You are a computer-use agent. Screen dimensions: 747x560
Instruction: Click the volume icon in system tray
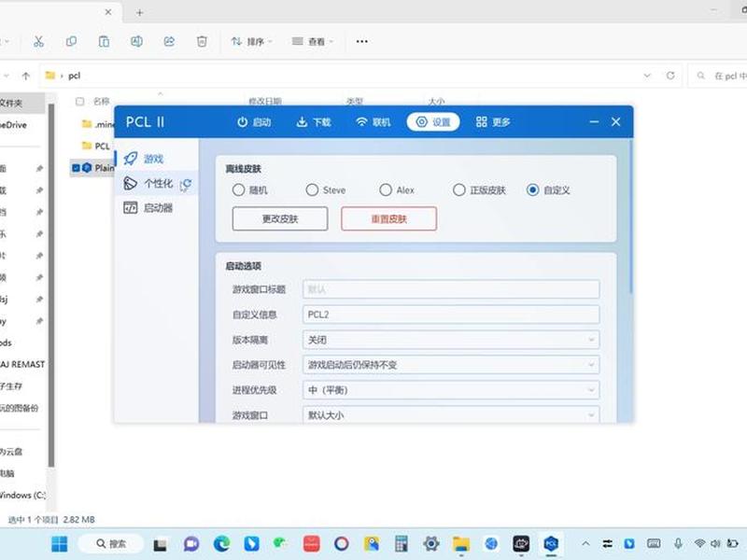715,543
